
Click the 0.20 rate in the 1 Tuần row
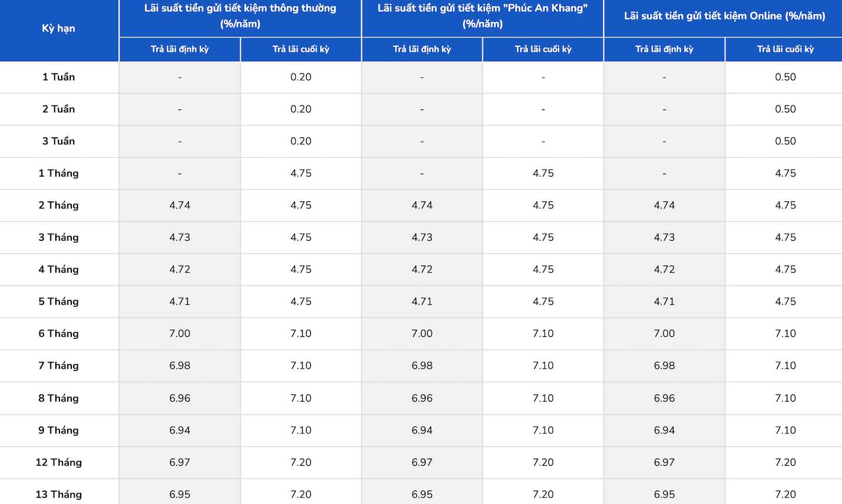coord(301,77)
